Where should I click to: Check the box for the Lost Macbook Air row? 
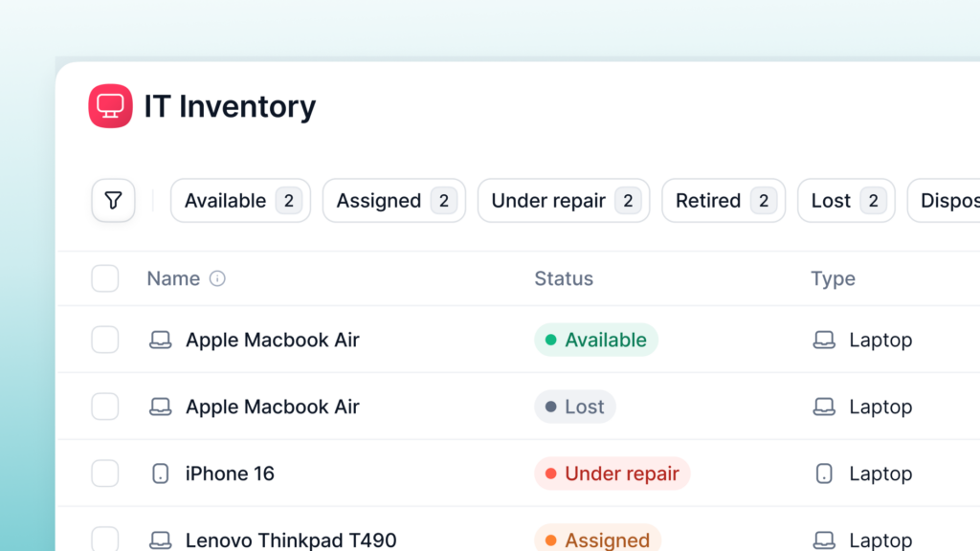[105, 407]
